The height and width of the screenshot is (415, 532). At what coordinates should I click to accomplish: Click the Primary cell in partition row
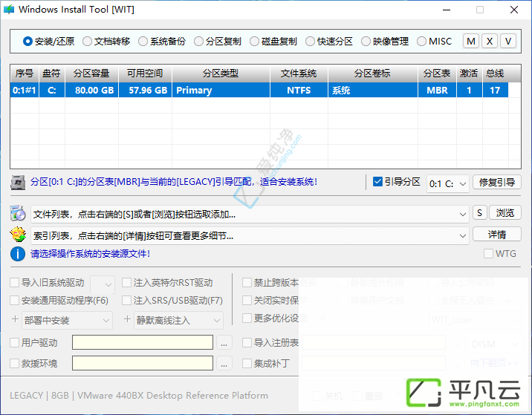click(x=221, y=90)
